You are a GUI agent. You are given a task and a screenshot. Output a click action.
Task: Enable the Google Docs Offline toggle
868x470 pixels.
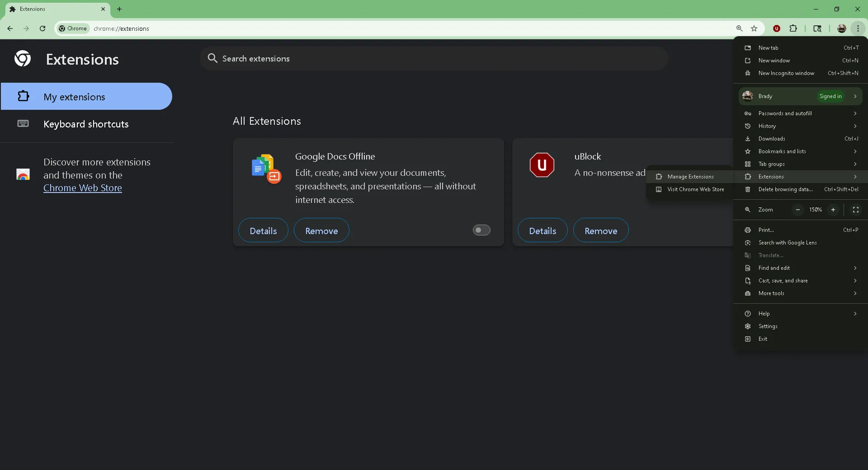pyautogui.click(x=481, y=230)
